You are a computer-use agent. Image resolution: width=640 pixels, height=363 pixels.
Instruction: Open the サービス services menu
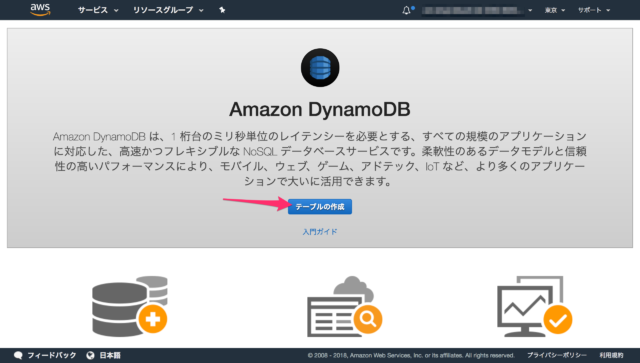pos(98,10)
